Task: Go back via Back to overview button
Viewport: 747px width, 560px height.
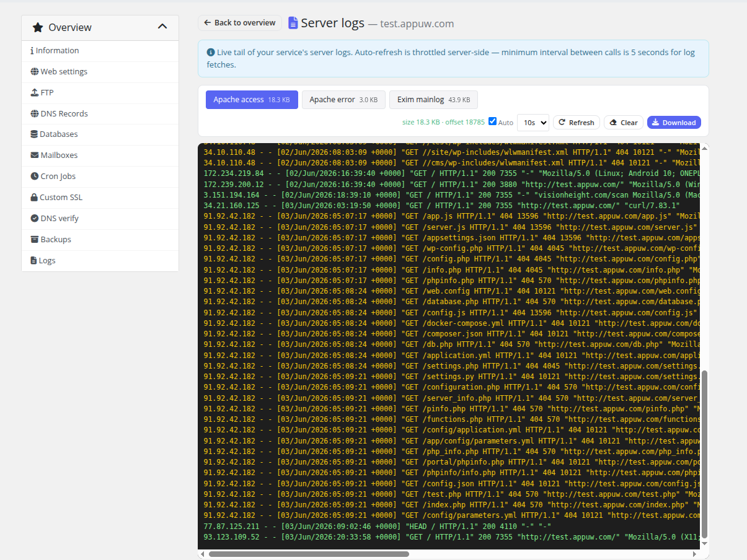Action: (239, 23)
